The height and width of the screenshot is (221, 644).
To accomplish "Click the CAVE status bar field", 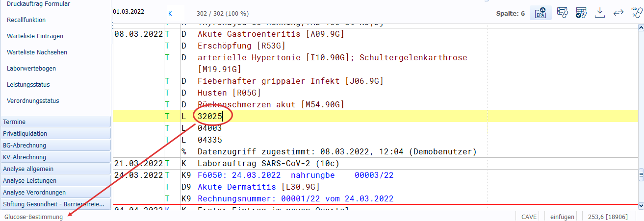I will [x=529, y=217].
